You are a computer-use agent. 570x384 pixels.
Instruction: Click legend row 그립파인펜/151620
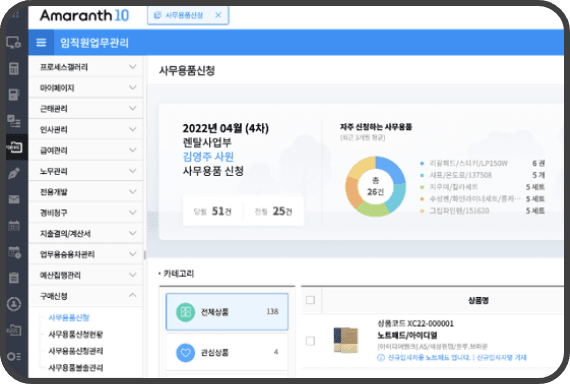482,211
